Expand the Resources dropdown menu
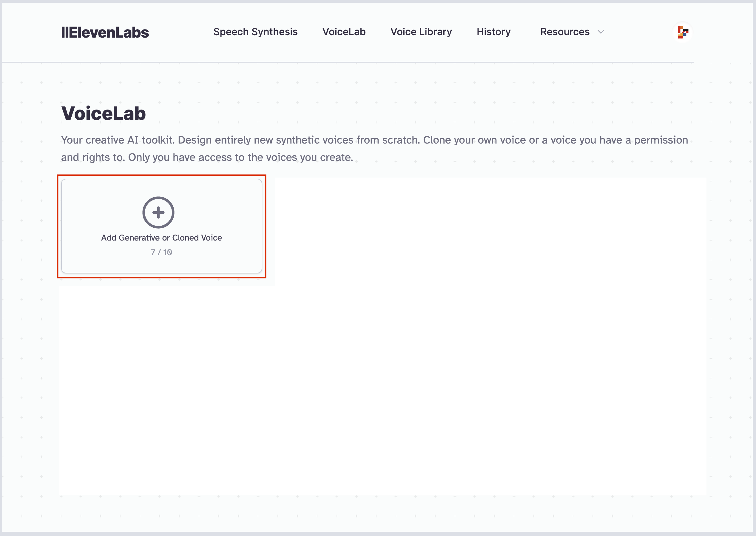Viewport: 756px width, 536px height. point(572,32)
